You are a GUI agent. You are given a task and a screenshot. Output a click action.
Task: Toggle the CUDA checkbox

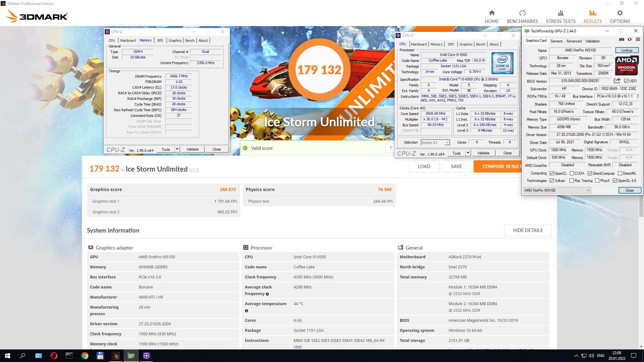[x=572, y=173]
